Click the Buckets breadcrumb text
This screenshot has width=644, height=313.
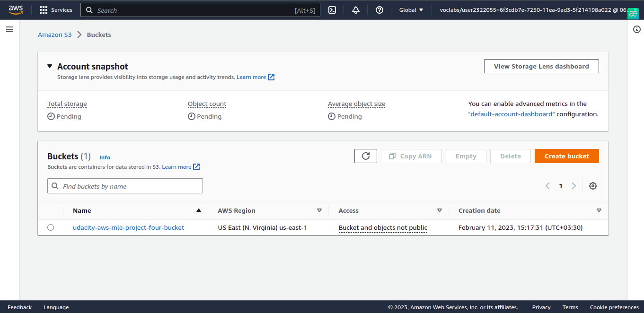[x=99, y=35]
